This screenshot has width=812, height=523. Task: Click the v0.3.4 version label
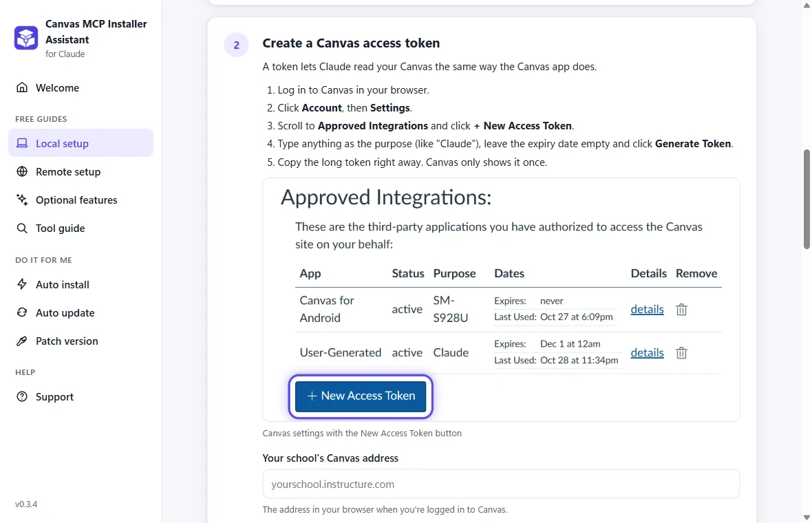(26, 504)
